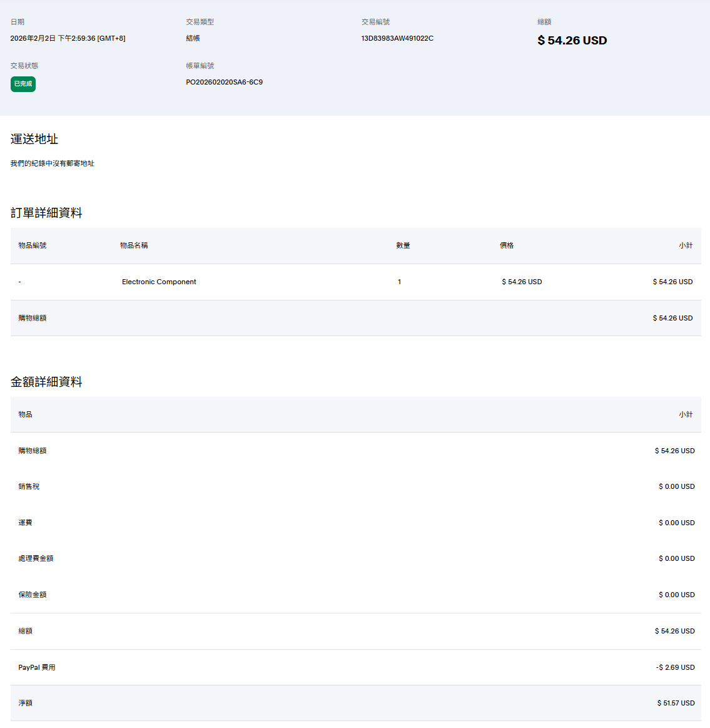Click the 物品編號 column header

tap(33, 245)
